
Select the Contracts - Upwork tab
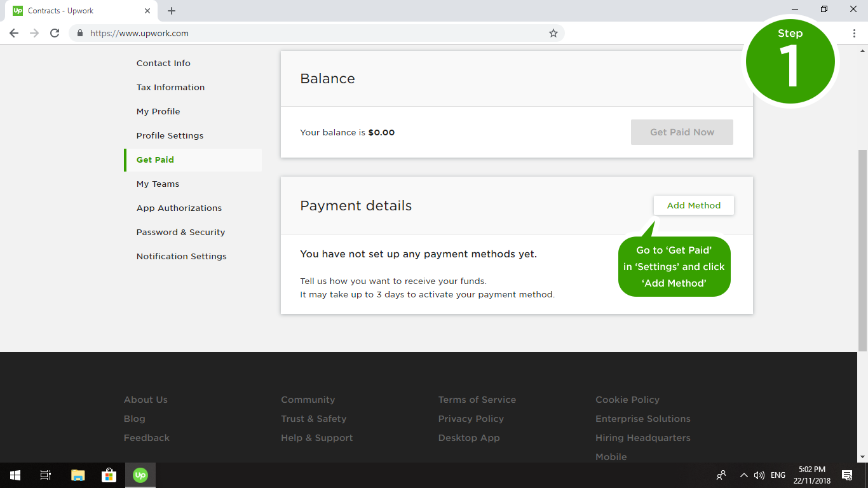pos(83,11)
